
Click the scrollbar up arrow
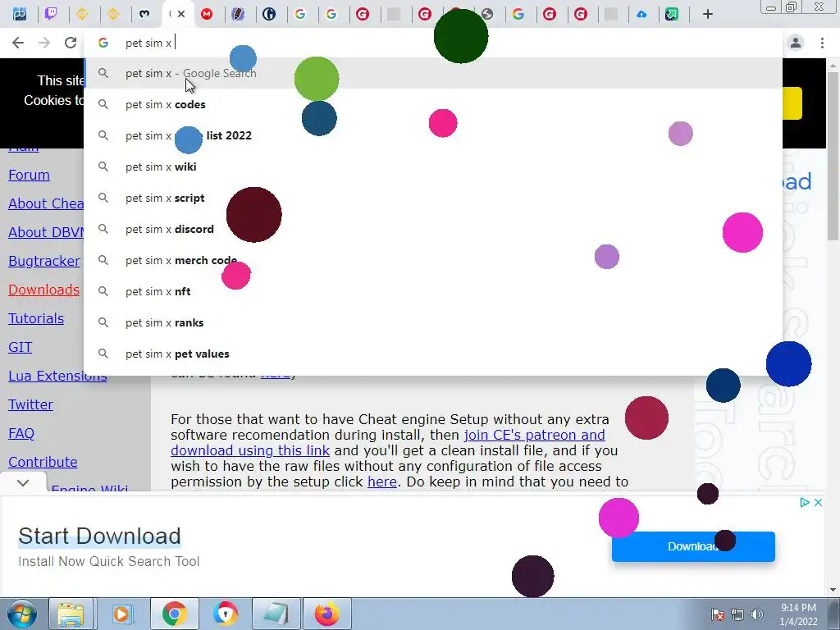(833, 65)
